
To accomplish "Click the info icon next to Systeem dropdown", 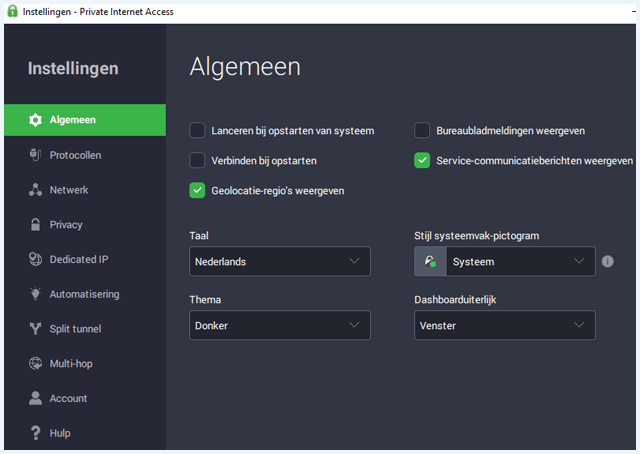I will tap(607, 261).
